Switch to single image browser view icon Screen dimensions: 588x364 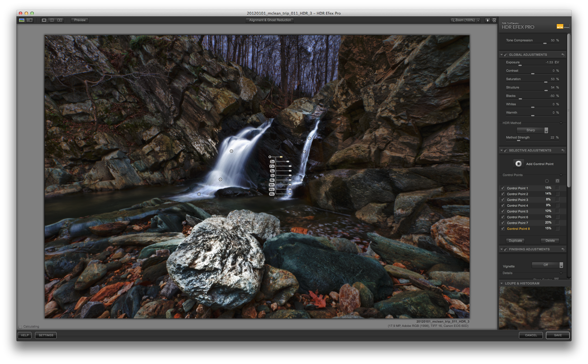click(x=22, y=20)
